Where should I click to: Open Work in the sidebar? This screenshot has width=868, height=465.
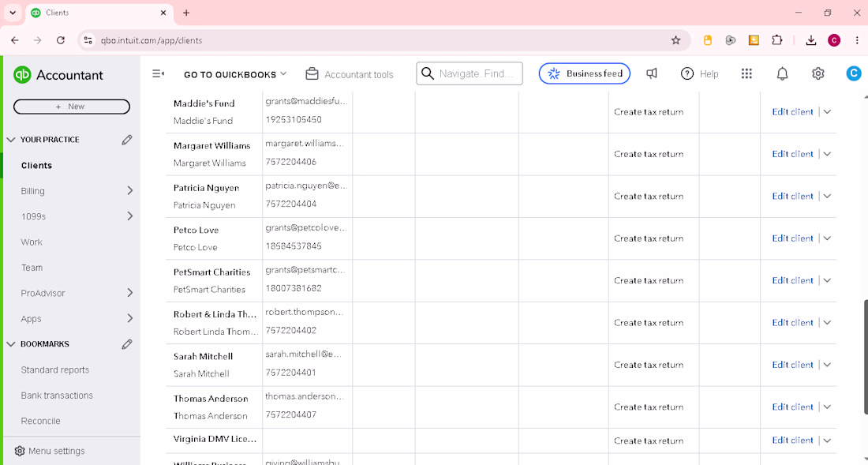coord(32,242)
